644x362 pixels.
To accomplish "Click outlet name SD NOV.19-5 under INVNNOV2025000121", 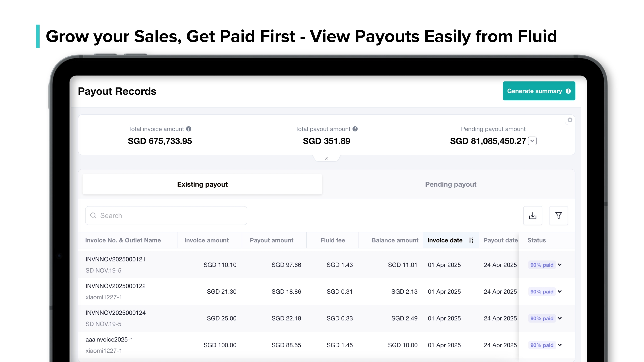I will coord(104,271).
